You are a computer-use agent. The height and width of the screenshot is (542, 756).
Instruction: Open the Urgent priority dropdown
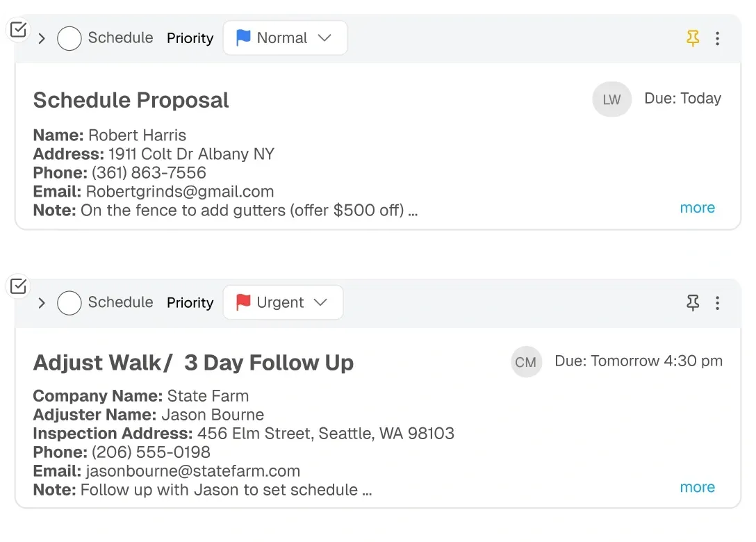click(x=283, y=302)
